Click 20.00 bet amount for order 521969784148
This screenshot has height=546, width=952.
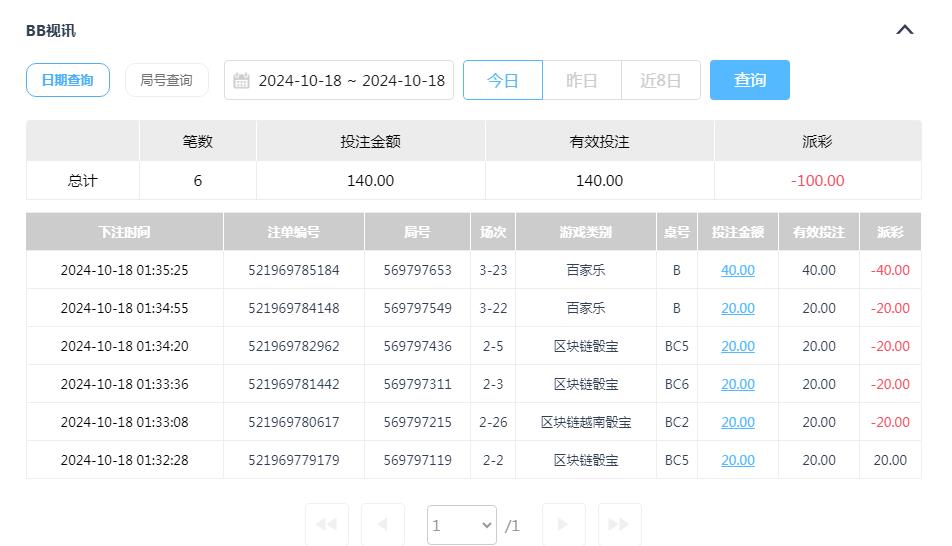click(737, 308)
